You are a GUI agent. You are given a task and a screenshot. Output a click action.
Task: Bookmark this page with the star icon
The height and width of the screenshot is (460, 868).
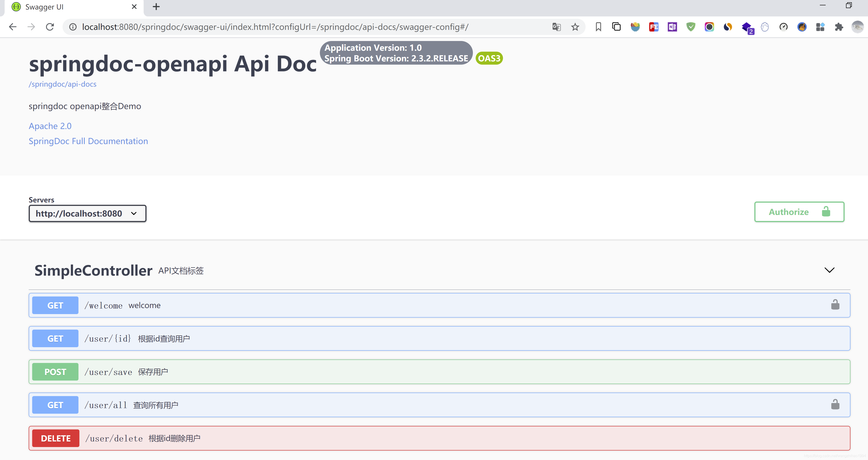(575, 27)
